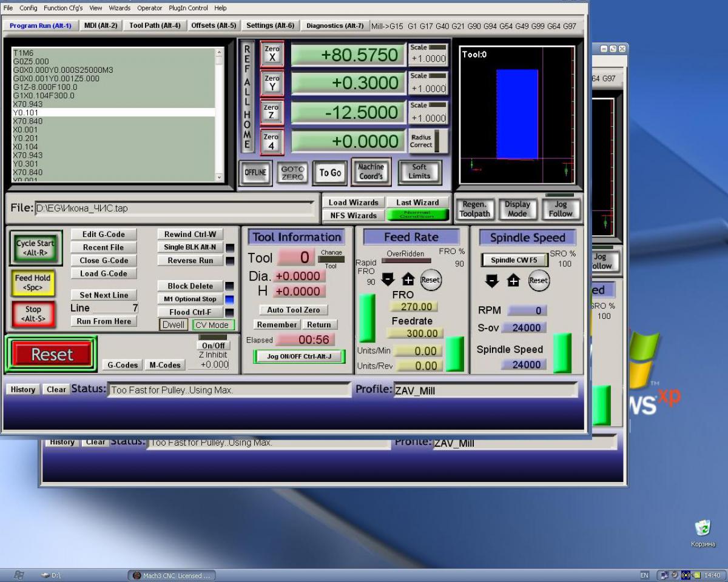
Task: Zero the Y axis DRO
Action: [x=272, y=82]
